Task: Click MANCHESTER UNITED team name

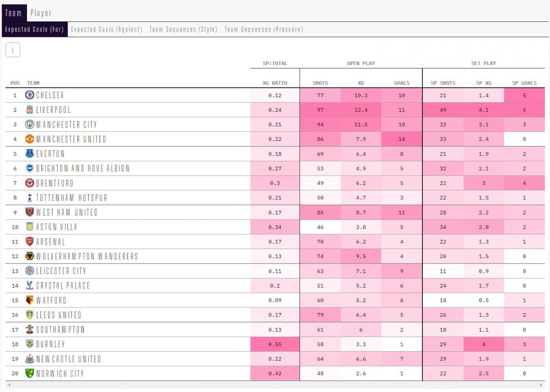Action: 71,139
